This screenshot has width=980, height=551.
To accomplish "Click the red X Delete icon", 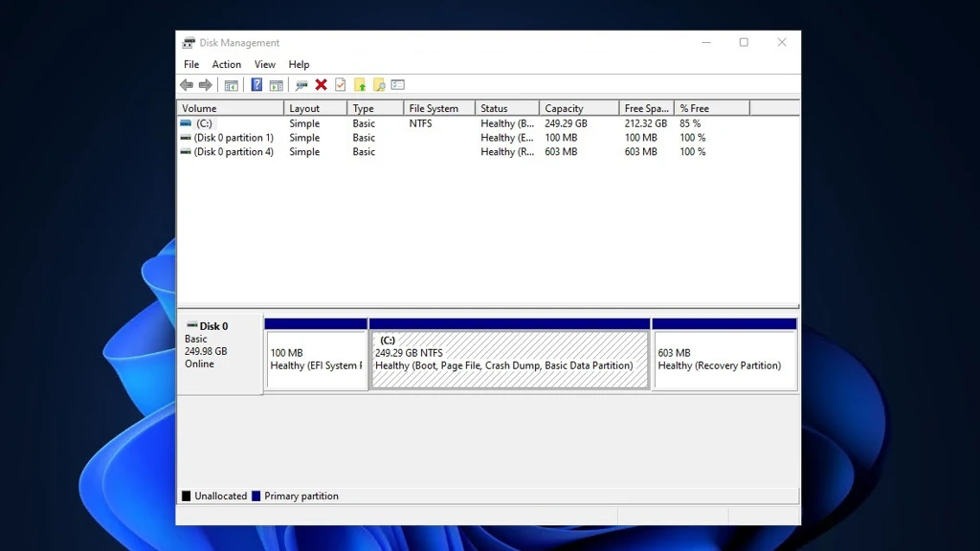I will [x=322, y=85].
